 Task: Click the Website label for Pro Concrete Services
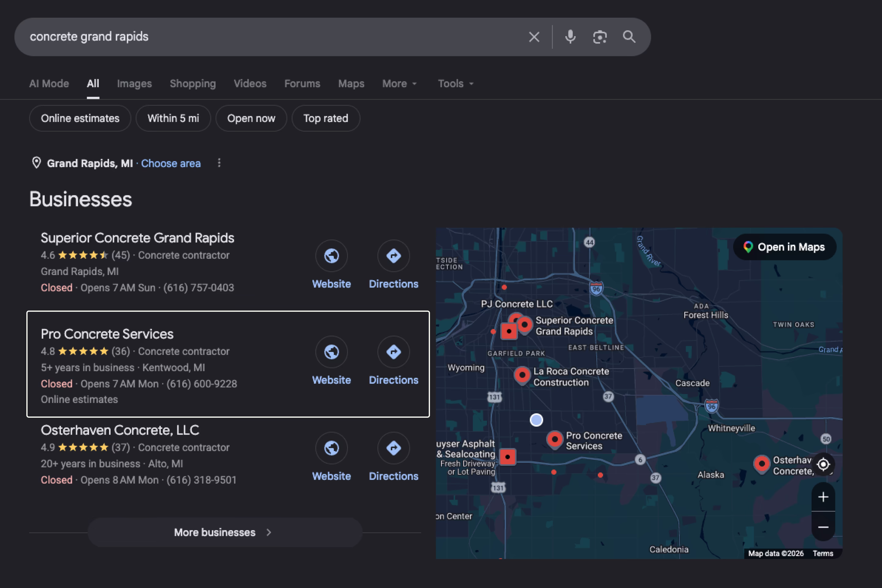click(x=331, y=380)
